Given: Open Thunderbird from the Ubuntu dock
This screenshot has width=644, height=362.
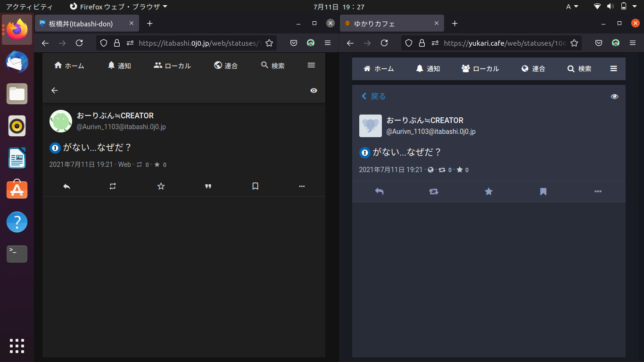Looking at the screenshot, I should coord(17,62).
